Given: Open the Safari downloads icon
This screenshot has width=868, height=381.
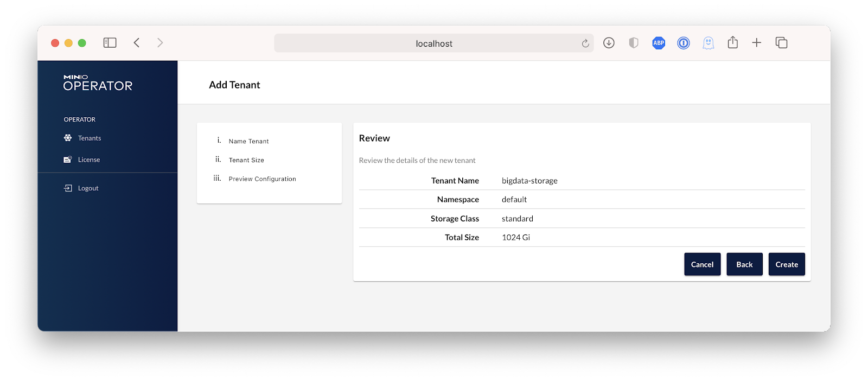Looking at the screenshot, I should [x=609, y=43].
